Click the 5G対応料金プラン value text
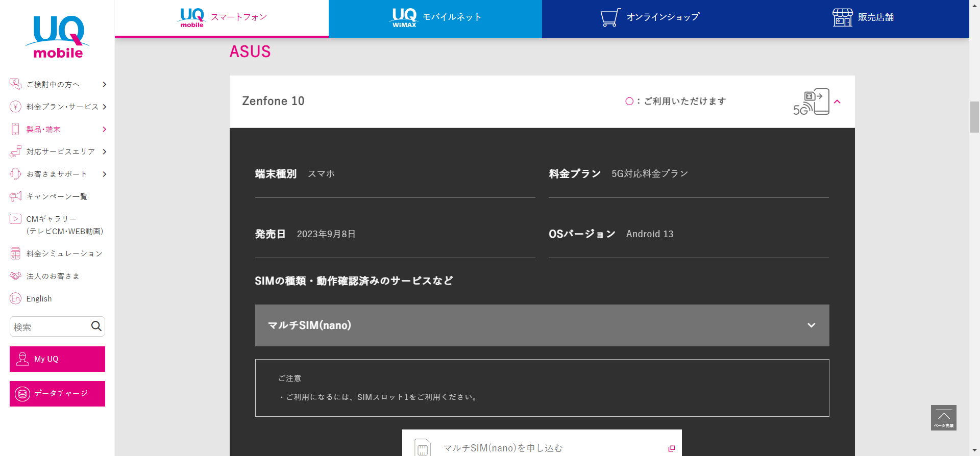Screen dimensions: 980x456 click(x=650, y=174)
